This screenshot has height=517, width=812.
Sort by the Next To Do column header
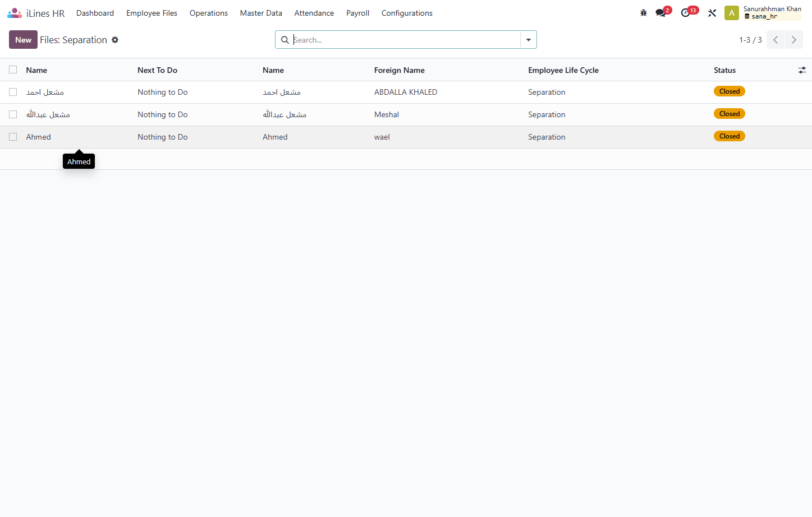(x=157, y=70)
